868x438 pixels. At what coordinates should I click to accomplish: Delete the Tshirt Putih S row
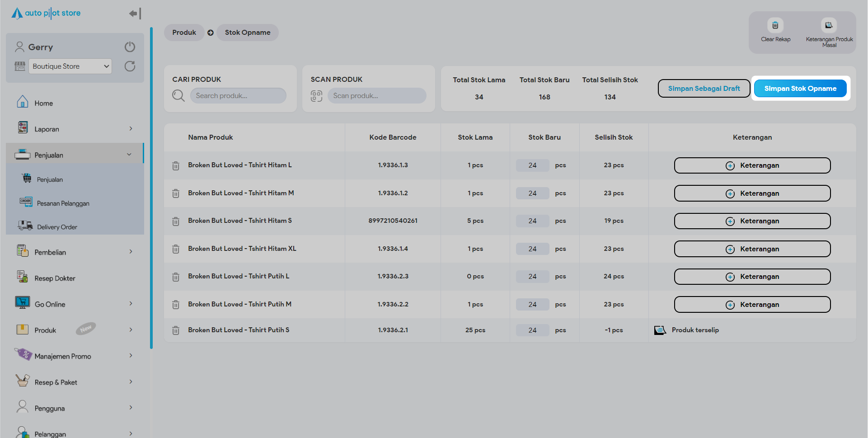point(176,331)
